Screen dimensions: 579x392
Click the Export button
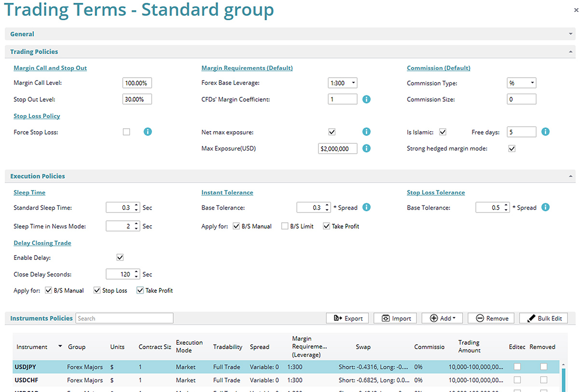click(347, 318)
